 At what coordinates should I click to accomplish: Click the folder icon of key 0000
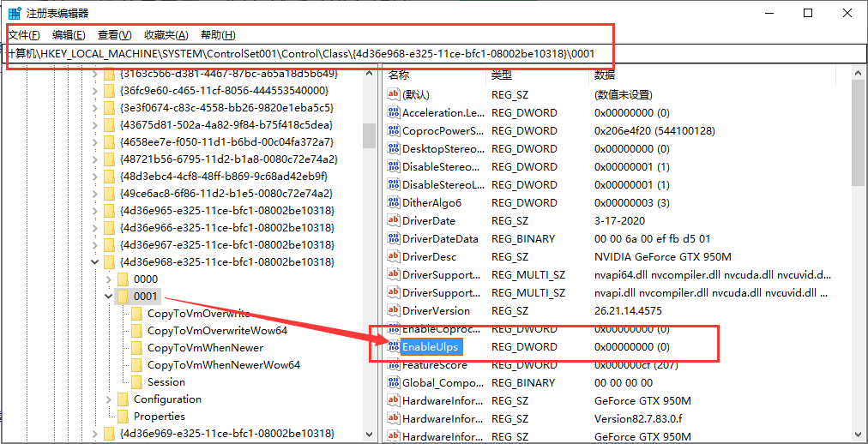[x=123, y=279]
